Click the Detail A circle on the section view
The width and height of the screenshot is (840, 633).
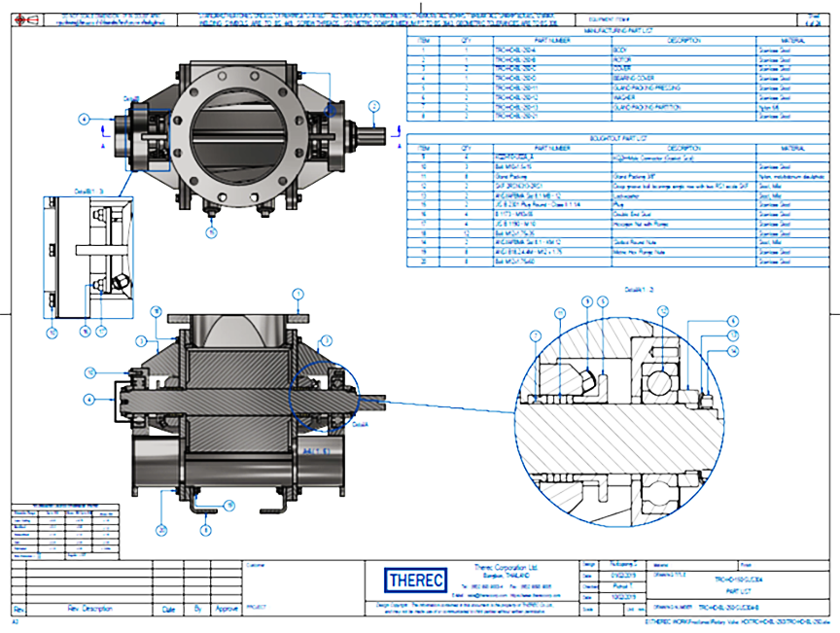324,396
